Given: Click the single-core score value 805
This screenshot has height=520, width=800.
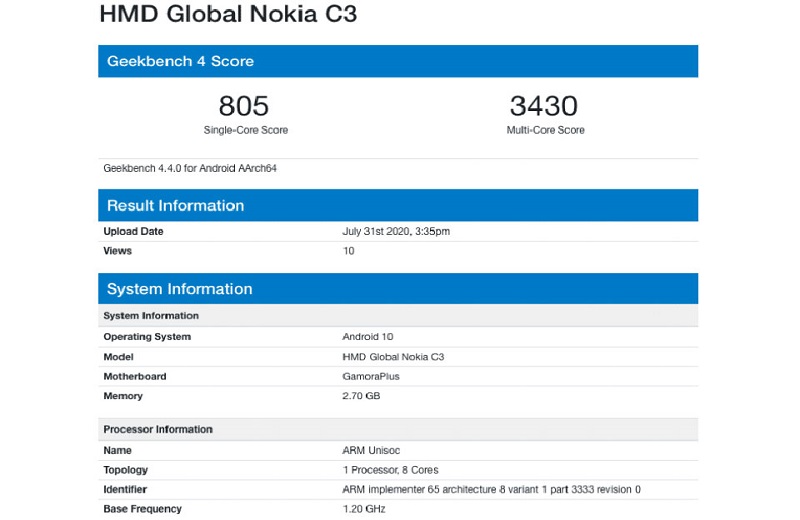Looking at the screenshot, I should pyautogui.click(x=244, y=106).
